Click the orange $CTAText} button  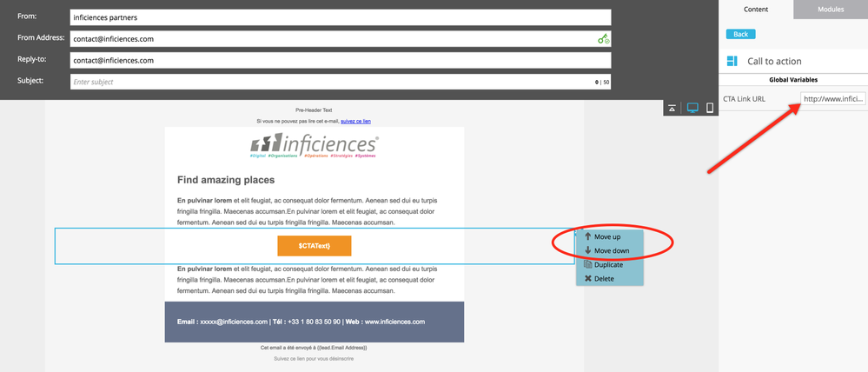tap(315, 246)
